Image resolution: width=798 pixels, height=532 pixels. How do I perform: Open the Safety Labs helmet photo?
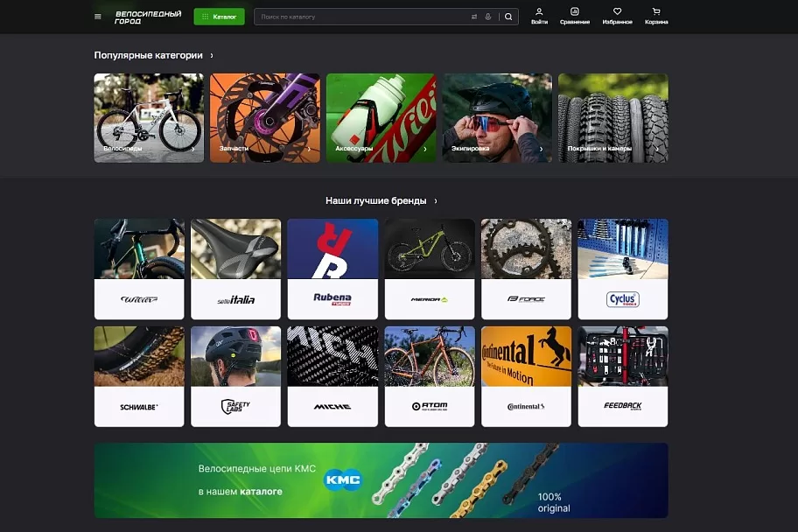tap(235, 356)
